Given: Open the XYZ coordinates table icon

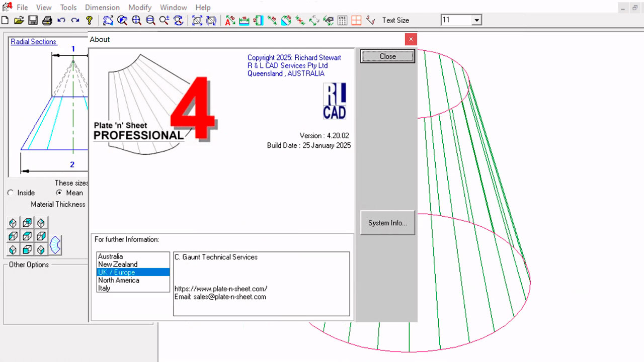Looking at the screenshot, I should coord(341,20).
